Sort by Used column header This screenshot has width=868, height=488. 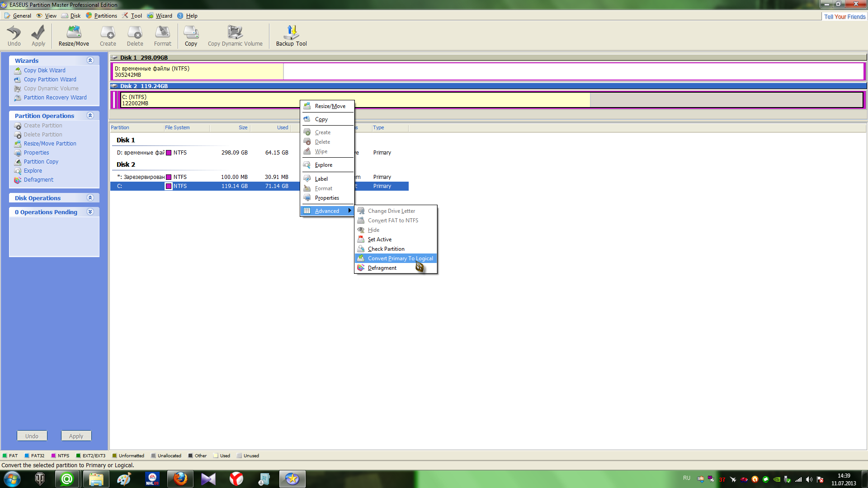[x=270, y=128]
